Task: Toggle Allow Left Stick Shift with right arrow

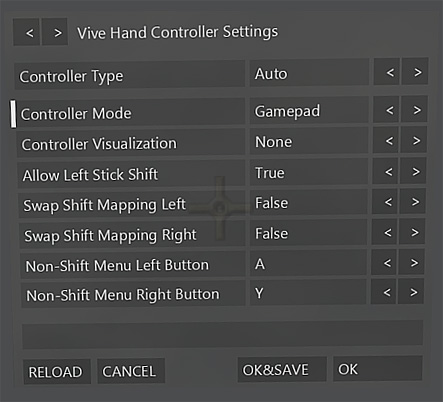Action: [413, 171]
